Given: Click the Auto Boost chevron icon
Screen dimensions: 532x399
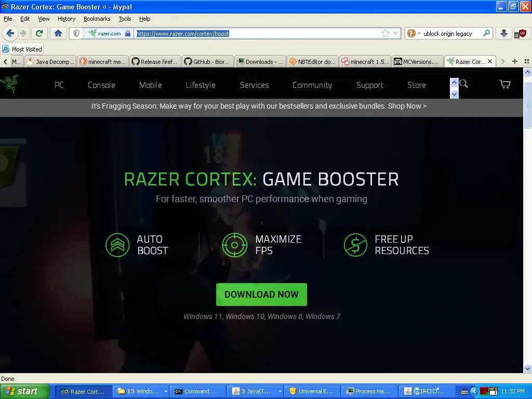Looking at the screenshot, I should coord(117,245).
